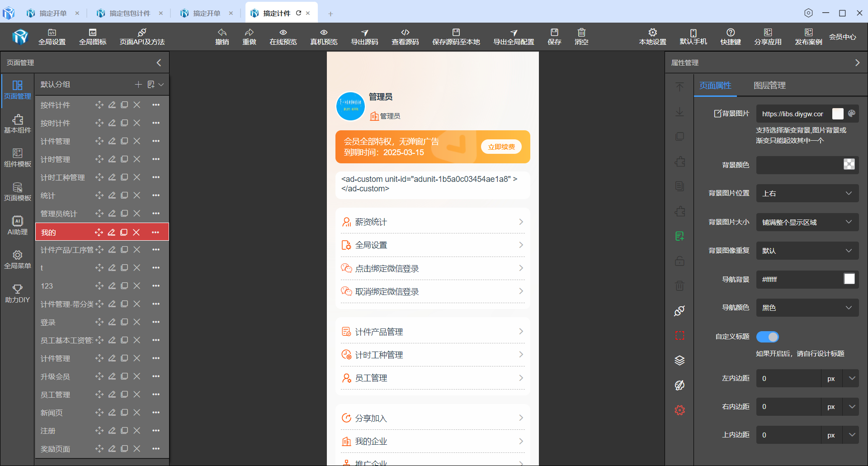Pick a color with the 背景颜色 swatch
868x466 pixels.
(x=849, y=165)
